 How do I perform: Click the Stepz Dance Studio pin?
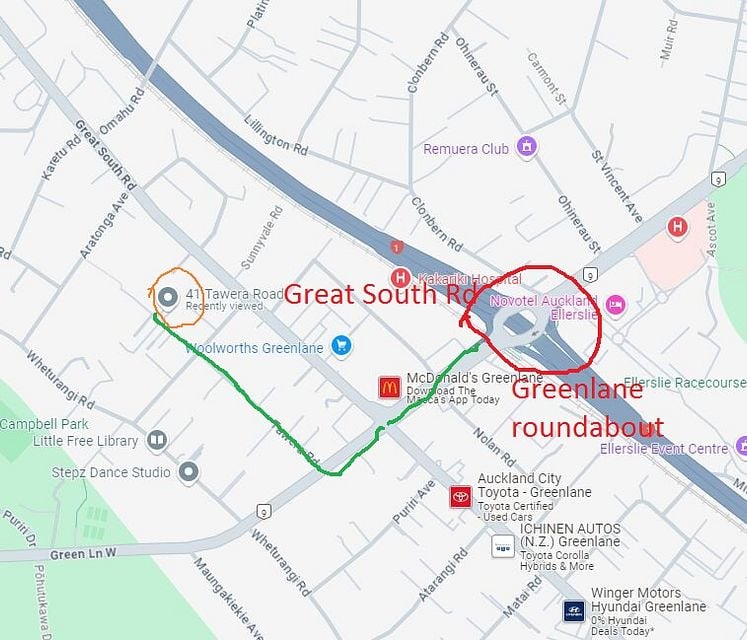189,472
